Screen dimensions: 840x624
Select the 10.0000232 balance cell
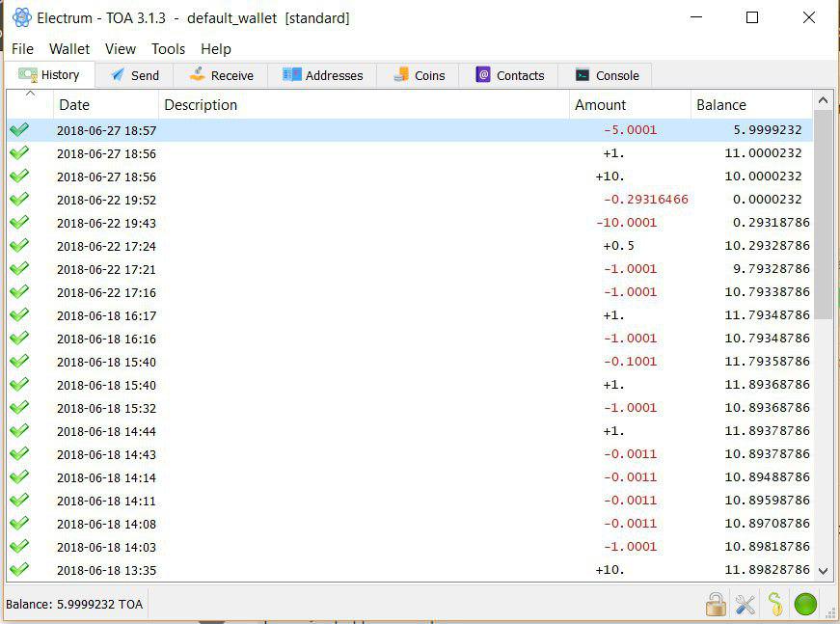pyautogui.click(x=763, y=176)
